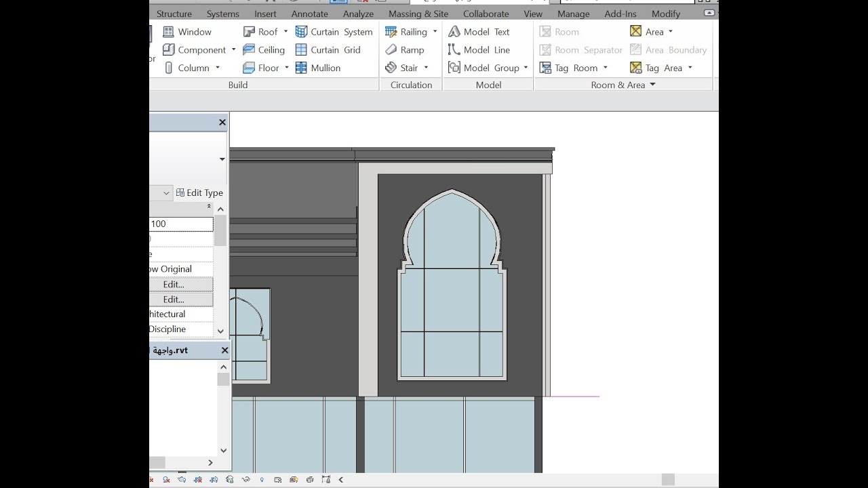Expand the Room & Area panel title
Screen dimensions: 868x488
[623, 85]
